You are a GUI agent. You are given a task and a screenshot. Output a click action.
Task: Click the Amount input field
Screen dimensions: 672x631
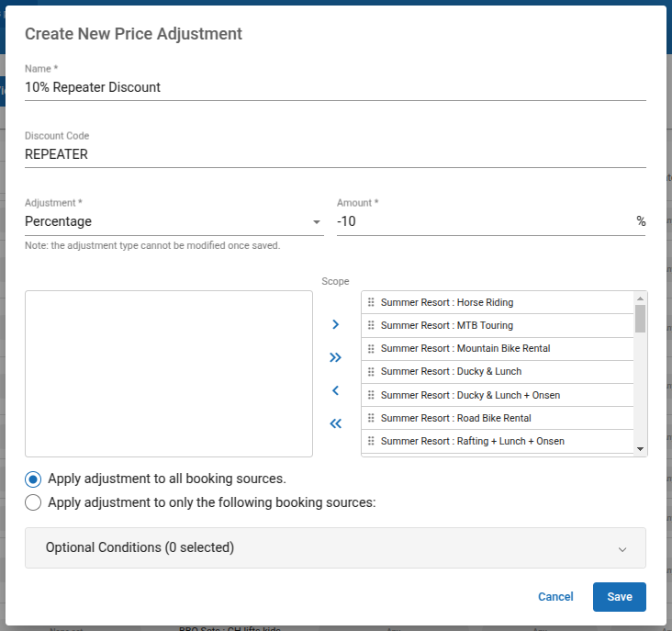point(484,221)
